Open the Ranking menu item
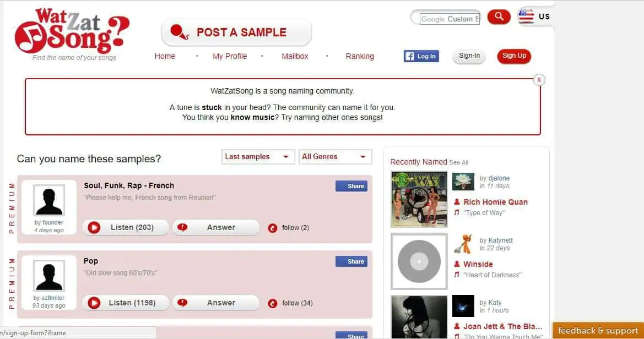 tap(360, 56)
